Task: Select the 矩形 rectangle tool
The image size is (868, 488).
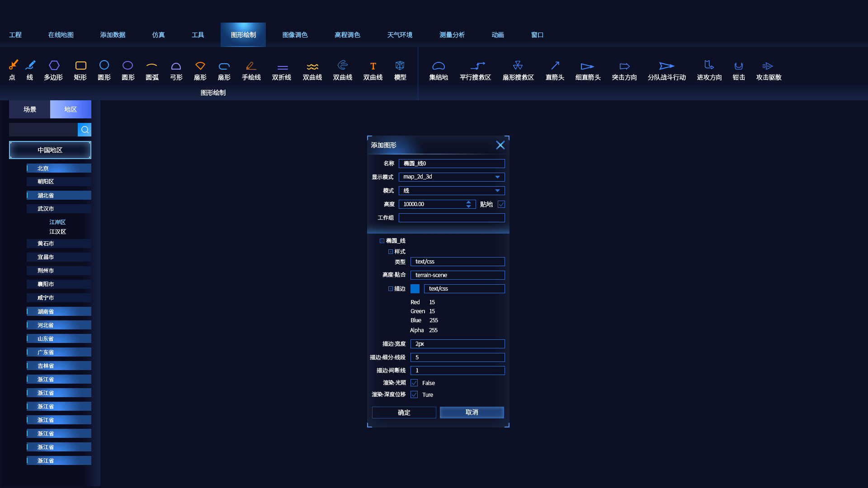Action: (x=80, y=70)
